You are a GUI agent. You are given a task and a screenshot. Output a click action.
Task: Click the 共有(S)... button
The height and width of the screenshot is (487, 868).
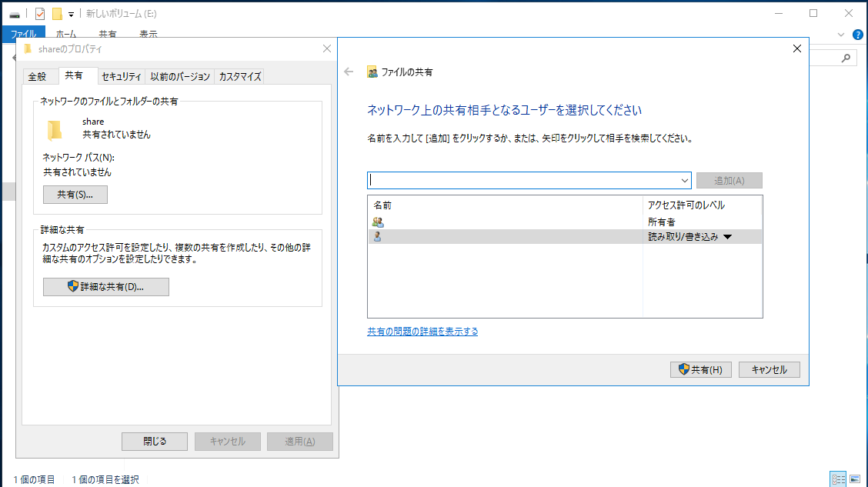[x=75, y=194]
